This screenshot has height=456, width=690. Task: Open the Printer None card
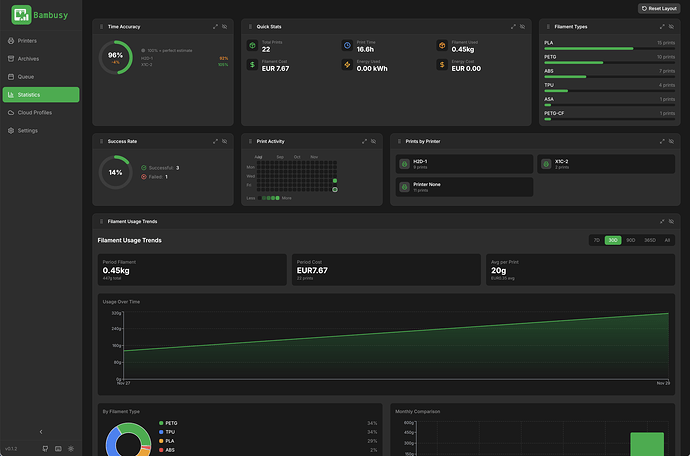point(464,187)
